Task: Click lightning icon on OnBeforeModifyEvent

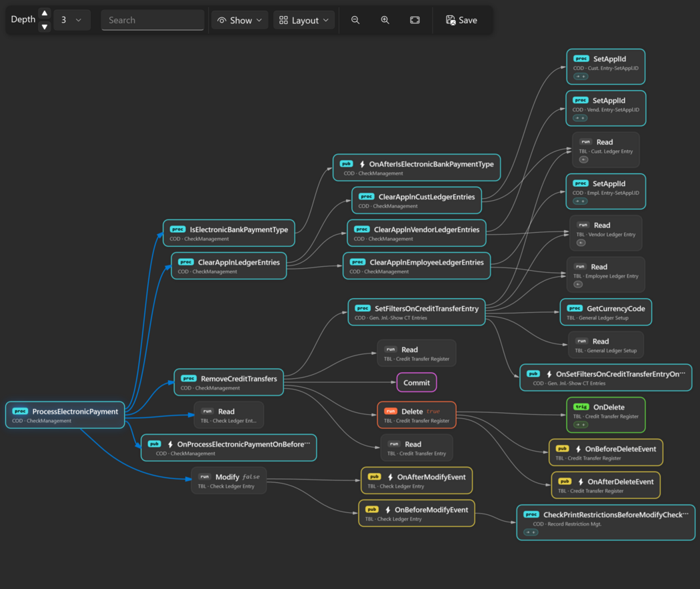Action: click(x=388, y=510)
